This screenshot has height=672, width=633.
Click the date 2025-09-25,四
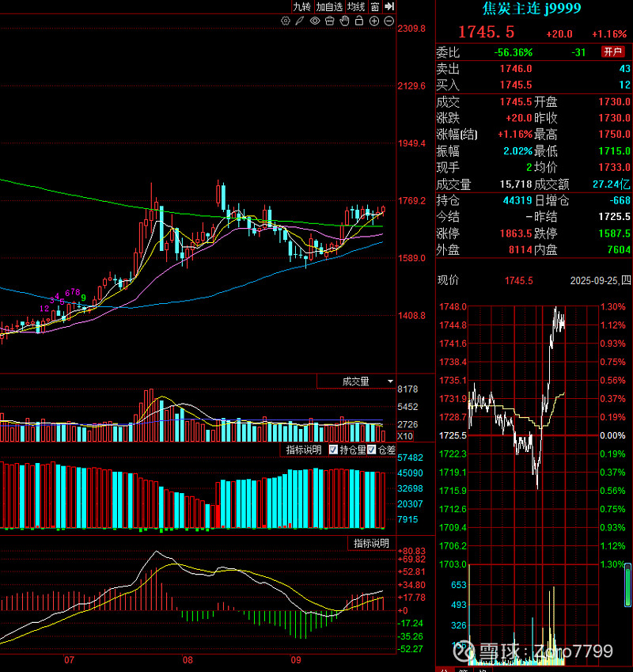click(x=601, y=281)
